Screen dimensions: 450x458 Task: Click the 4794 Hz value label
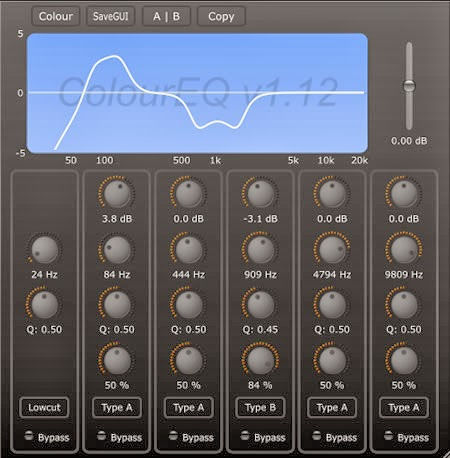(x=332, y=274)
